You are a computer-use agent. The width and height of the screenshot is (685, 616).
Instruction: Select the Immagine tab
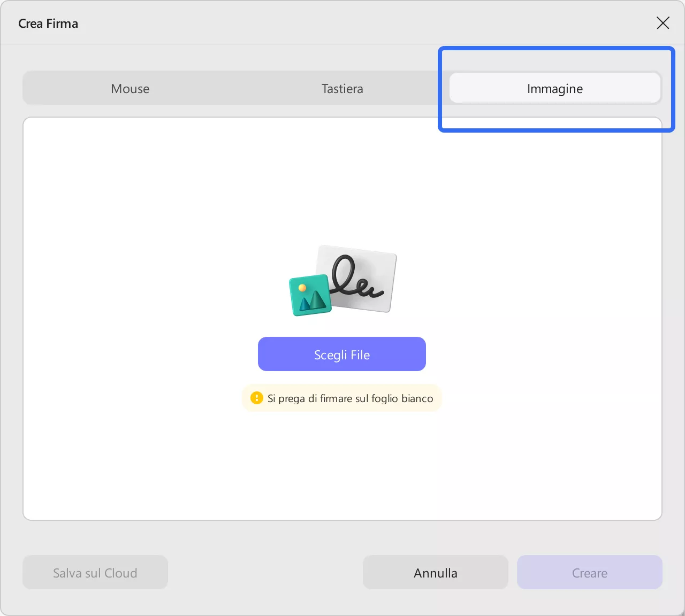[555, 88]
